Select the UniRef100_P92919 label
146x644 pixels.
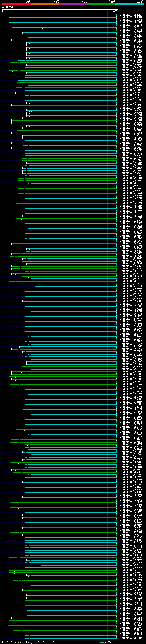(131, 349)
